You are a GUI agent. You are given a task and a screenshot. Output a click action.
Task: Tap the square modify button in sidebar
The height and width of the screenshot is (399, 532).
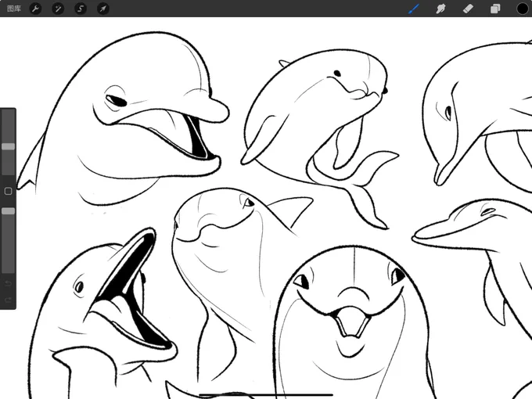8,191
